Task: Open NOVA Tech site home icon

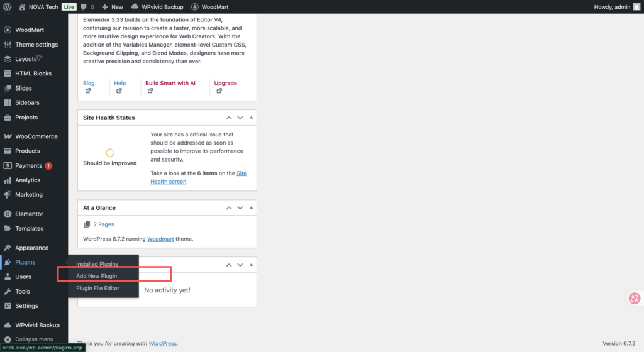Action: point(22,7)
